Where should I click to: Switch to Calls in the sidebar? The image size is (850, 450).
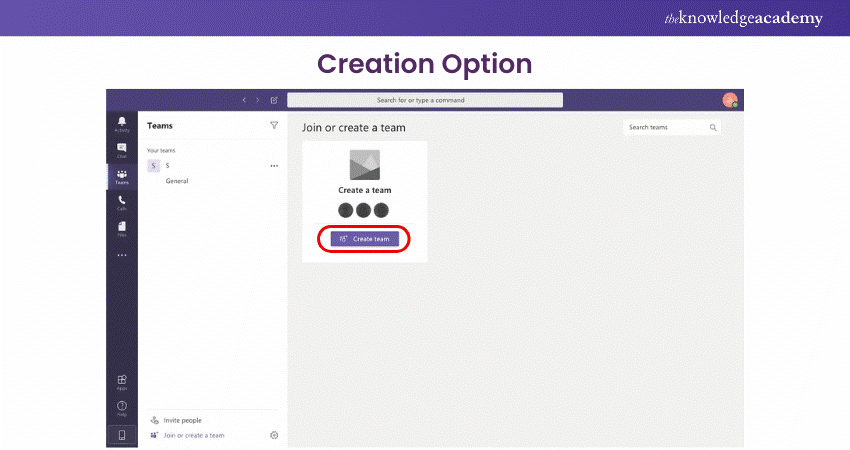point(122,203)
